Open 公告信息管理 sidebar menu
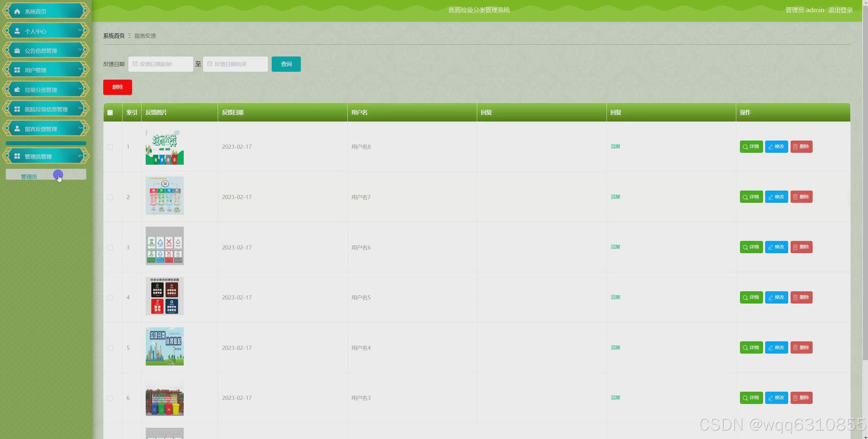Image resolution: width=868 pixels, height=439 pixels. click(x=46, y=50)
